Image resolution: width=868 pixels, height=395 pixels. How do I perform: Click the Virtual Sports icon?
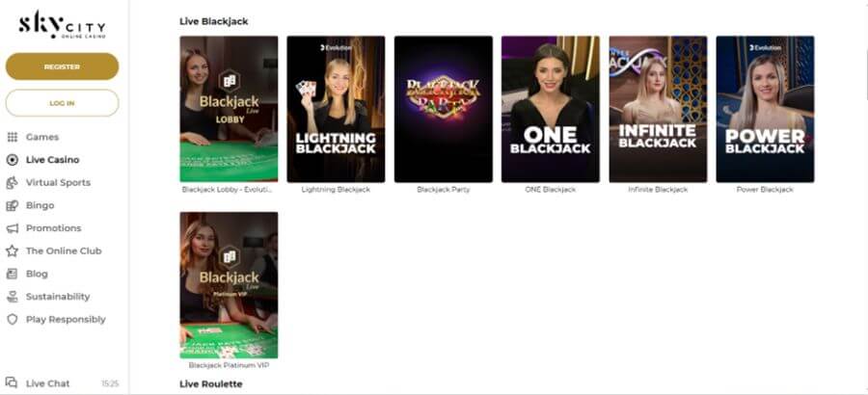click(13, 182)
